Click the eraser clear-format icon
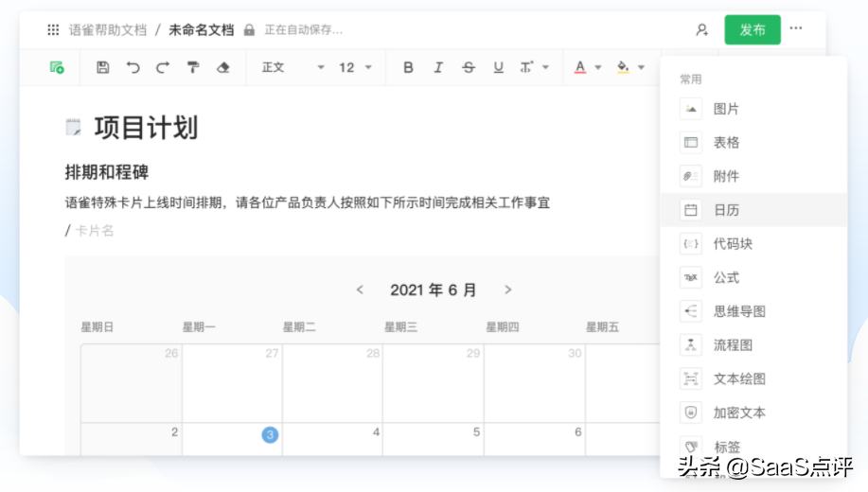The height and width of the screenshot is (492, 868). (223, 67)
